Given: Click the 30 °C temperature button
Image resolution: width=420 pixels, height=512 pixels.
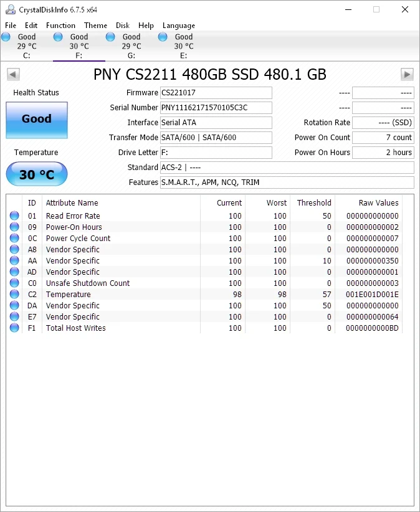Looking at the screenshot, I should pyautogui.click(x=37, y=174).
